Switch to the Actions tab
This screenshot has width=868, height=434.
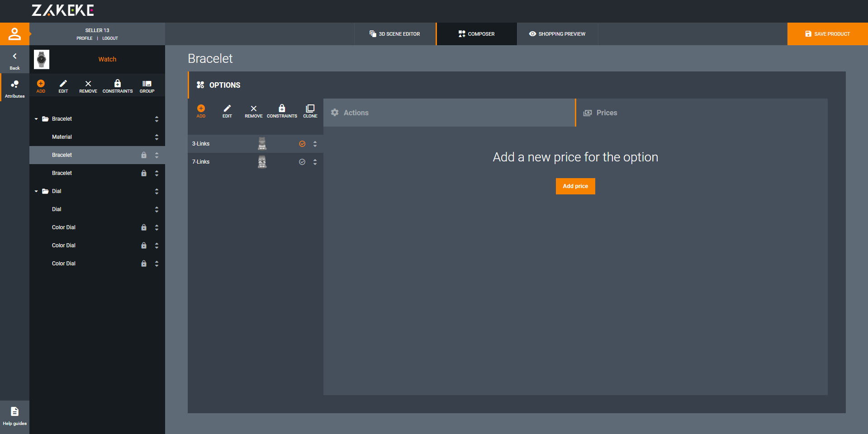pyautogui.click(x=449, y=113)
